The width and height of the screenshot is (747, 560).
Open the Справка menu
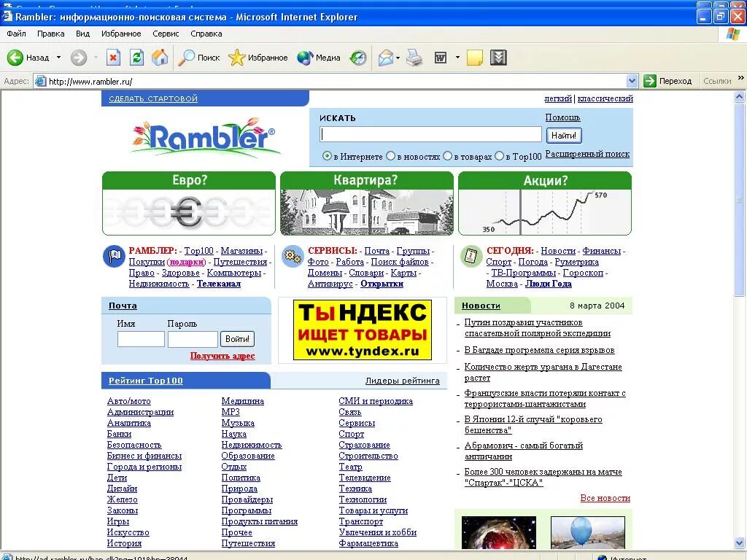(x=206, y=34)
